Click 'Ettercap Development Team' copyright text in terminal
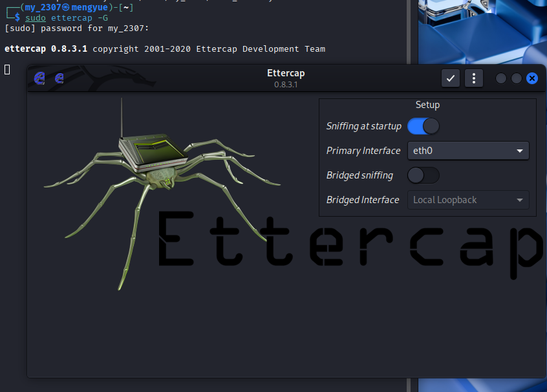This screenshot has width=547, height=392. pyautogui.click(x=261, y=49)
